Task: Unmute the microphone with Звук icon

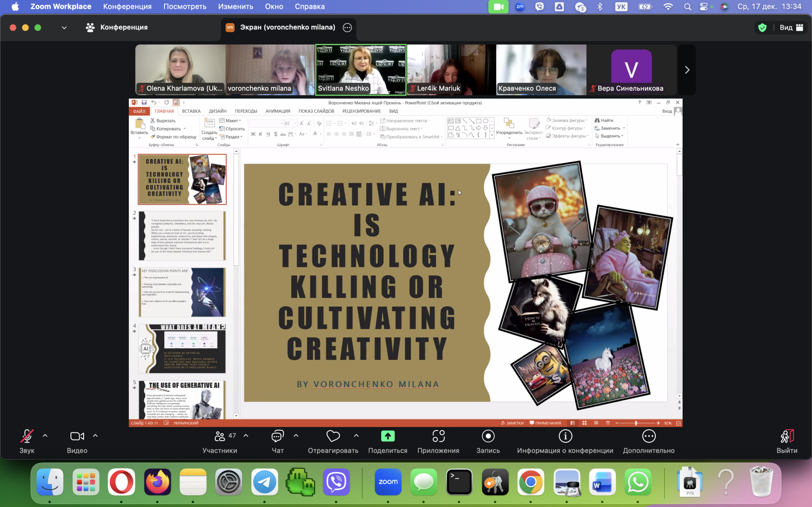Action: 27,436
